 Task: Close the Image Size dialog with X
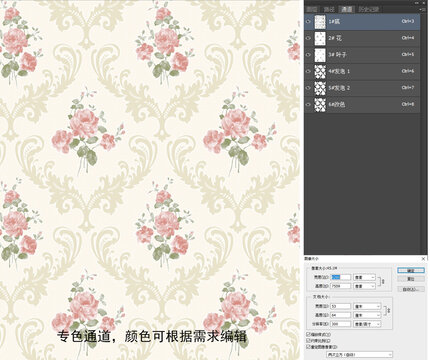pos(423,259)
